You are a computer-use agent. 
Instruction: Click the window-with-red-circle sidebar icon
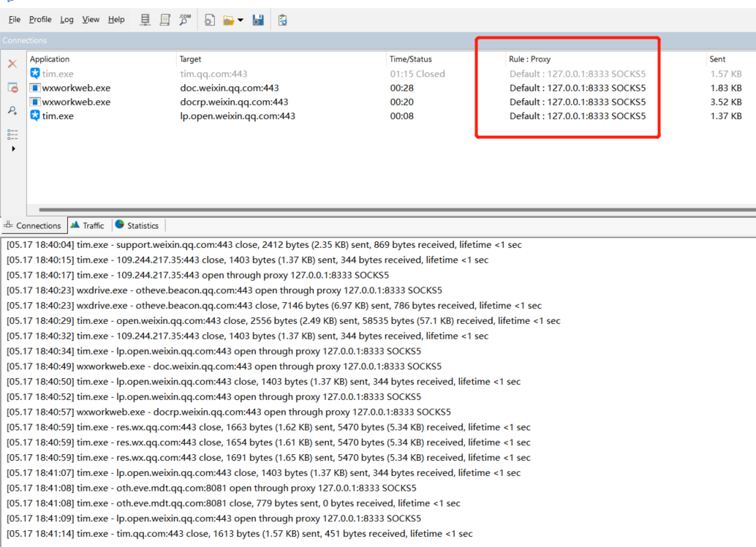coord(12,88)
